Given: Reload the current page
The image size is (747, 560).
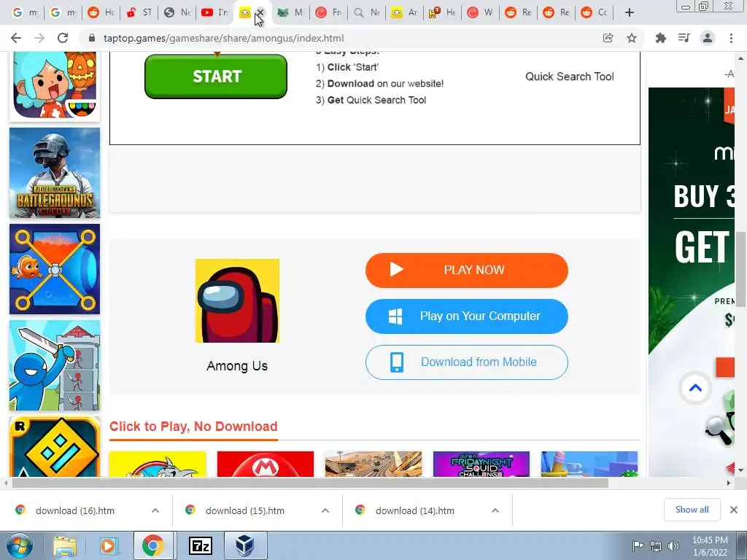Looking at the screenshot, I should point(63,38).
